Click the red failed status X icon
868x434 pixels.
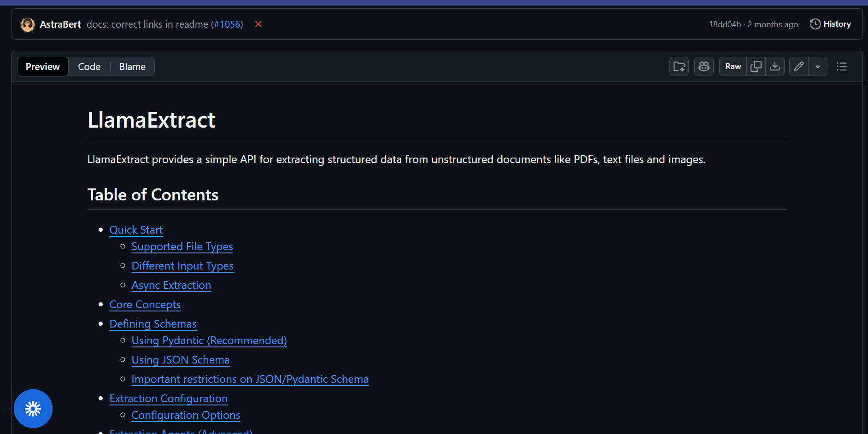(x=258, y=24)
